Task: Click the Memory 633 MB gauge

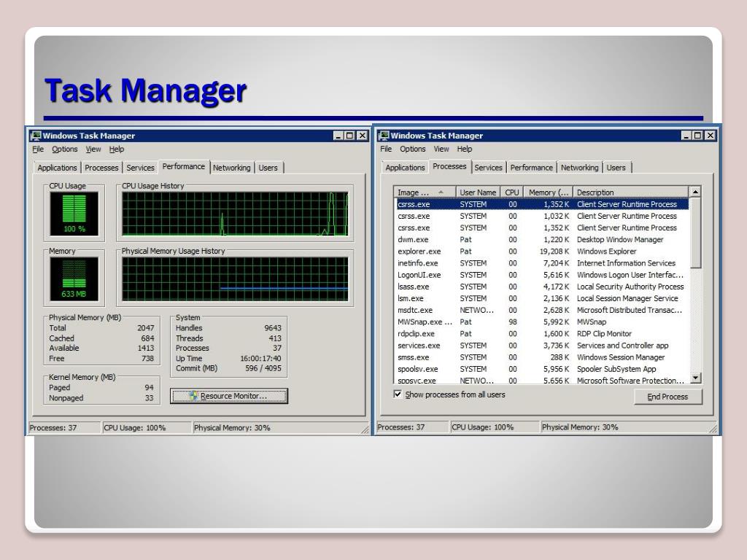Action: point(74,279)
